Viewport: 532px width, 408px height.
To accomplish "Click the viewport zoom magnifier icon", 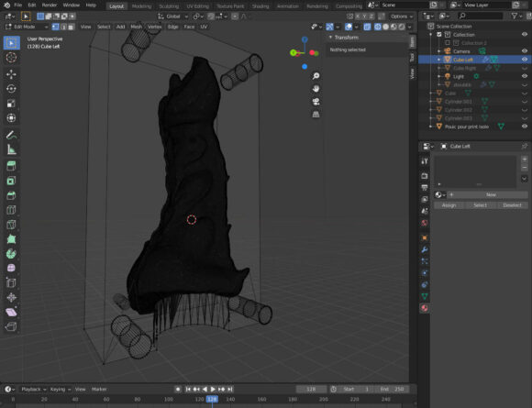I will (316, 76).
